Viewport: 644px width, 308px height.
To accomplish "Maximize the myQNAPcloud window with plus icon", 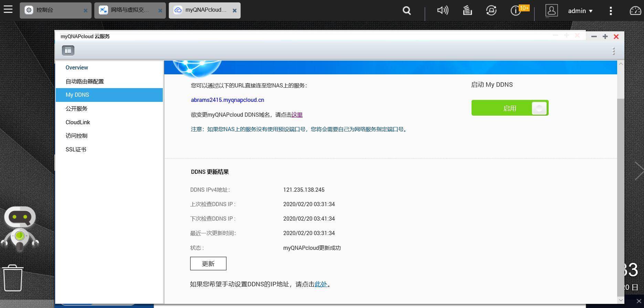I will (605, 36).
